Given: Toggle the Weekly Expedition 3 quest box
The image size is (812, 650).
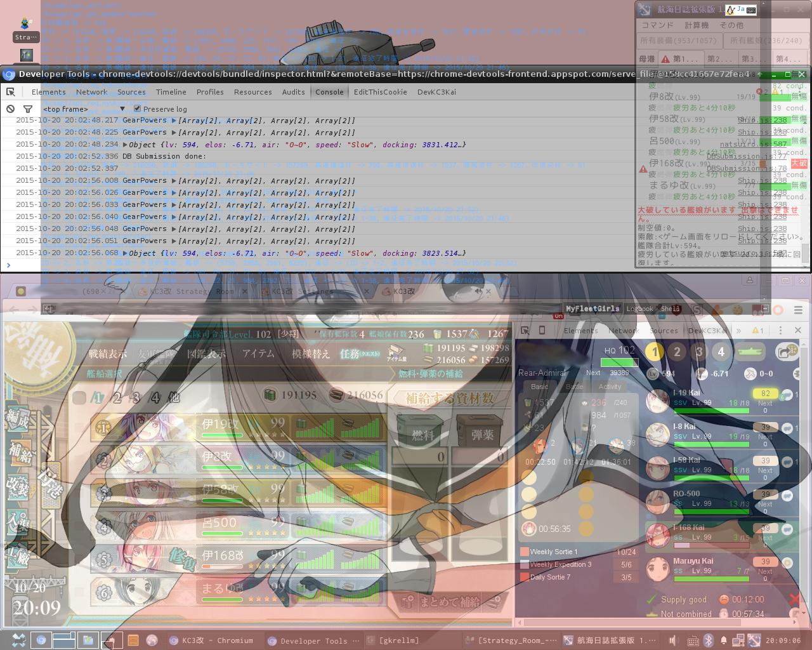Looking at the screenshot, I should click(525, 564).
